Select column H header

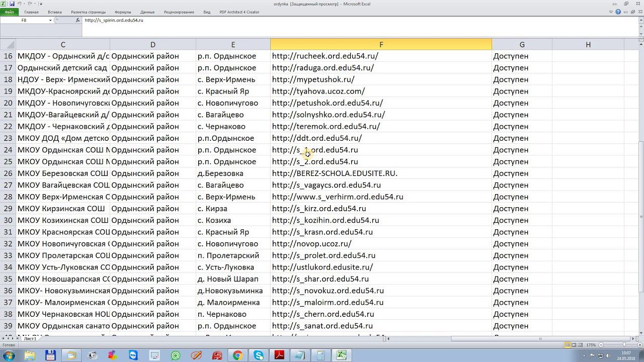pos(588,44)
